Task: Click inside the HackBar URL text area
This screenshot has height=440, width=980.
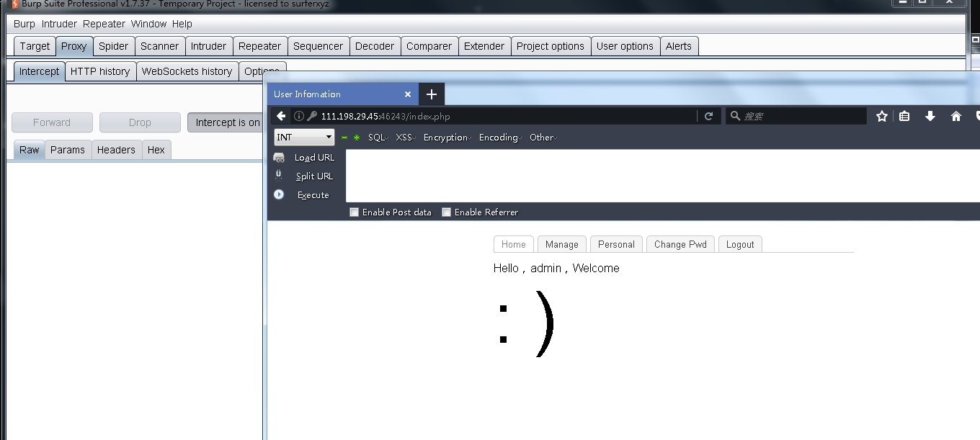Action: 649,176
